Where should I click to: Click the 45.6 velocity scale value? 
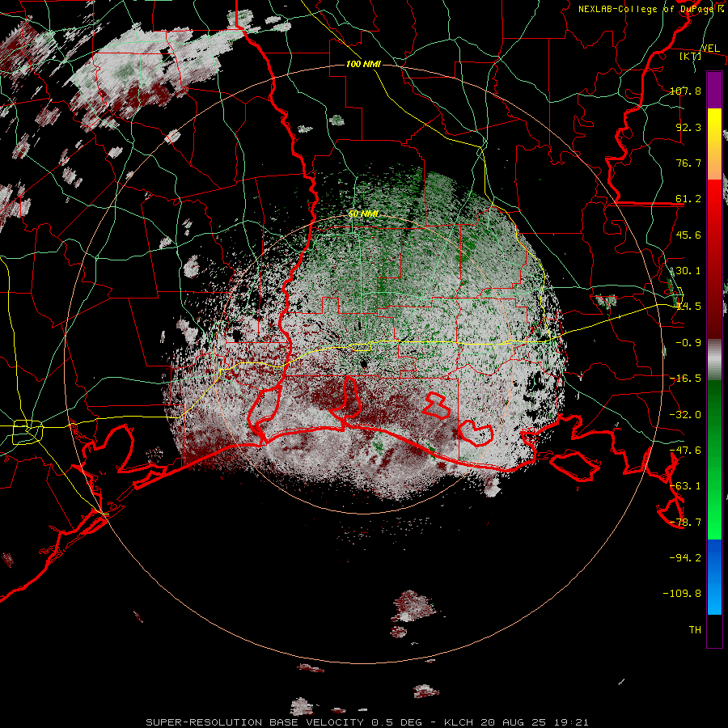click(x=688, y=235)
